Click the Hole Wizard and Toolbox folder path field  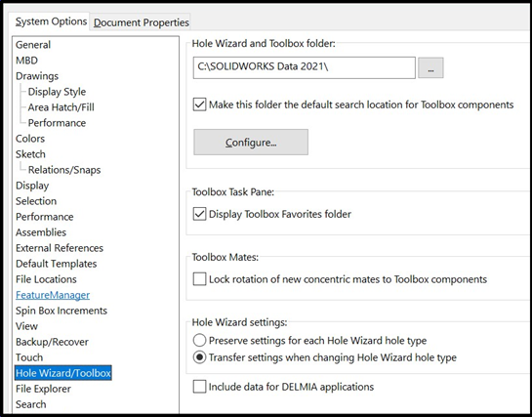pos(304,67)
